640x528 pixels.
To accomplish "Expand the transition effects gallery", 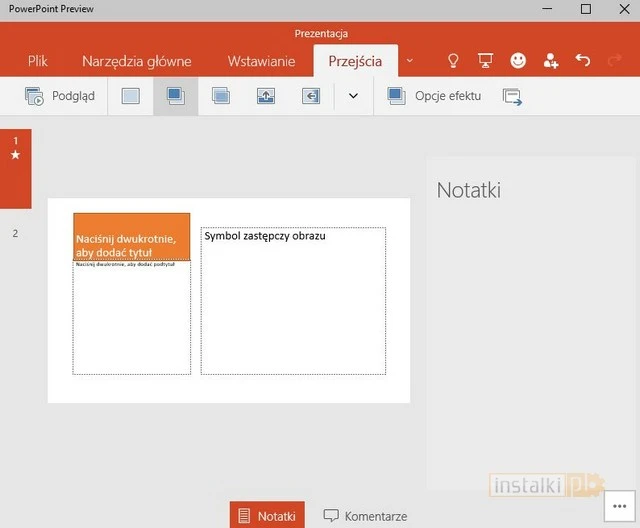I will (x=352, y=97).
